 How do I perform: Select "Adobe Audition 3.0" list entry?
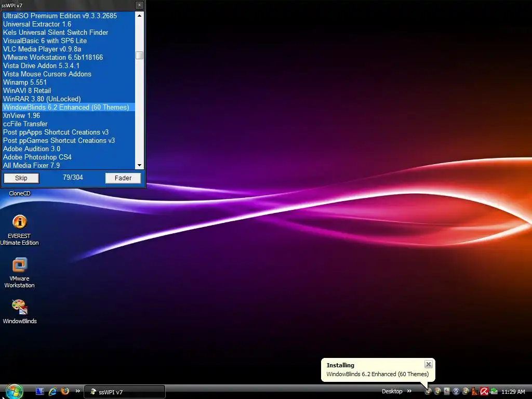69,149
